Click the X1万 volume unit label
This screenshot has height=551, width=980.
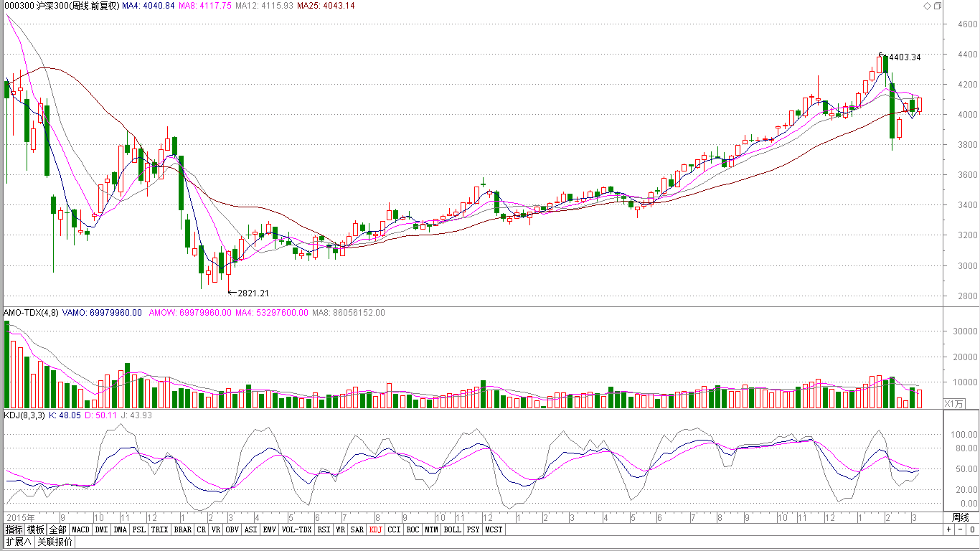(953, 403)
